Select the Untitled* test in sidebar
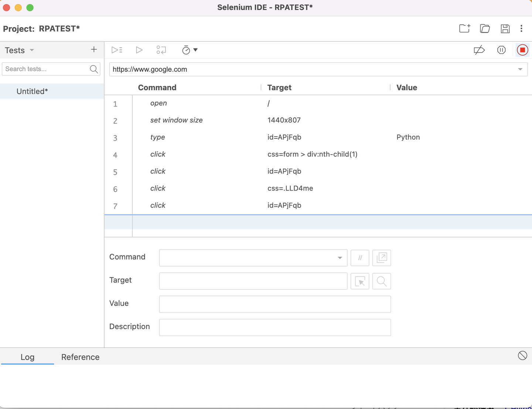This screenshot has width=532, height=409. 32,91
